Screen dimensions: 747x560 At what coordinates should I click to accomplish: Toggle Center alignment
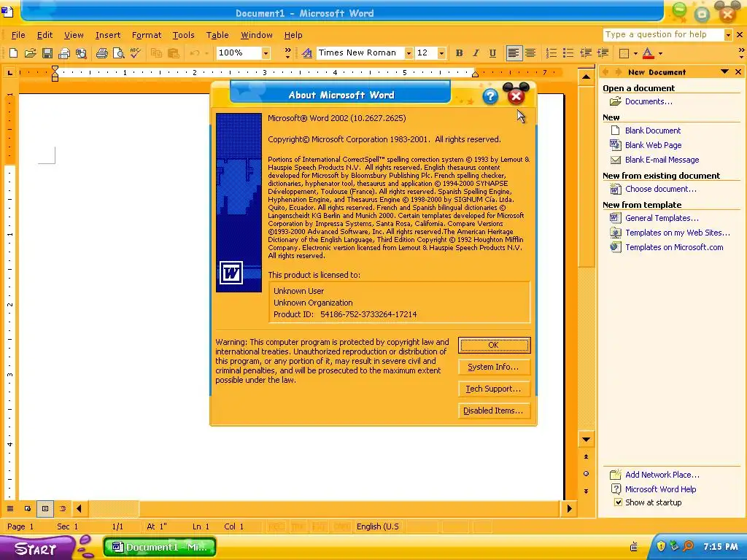coord(530,52)
